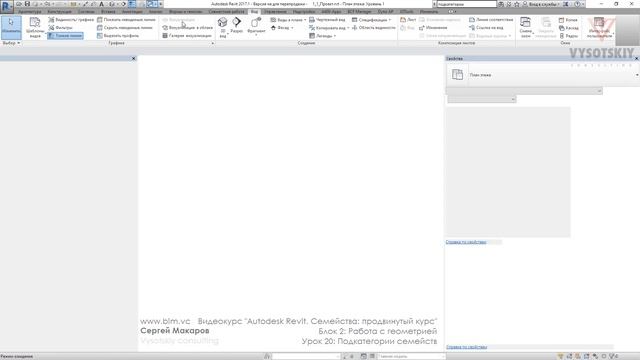
Task: Open Elevation (Фасад) dropdown
Action: [x=282, y=28]
